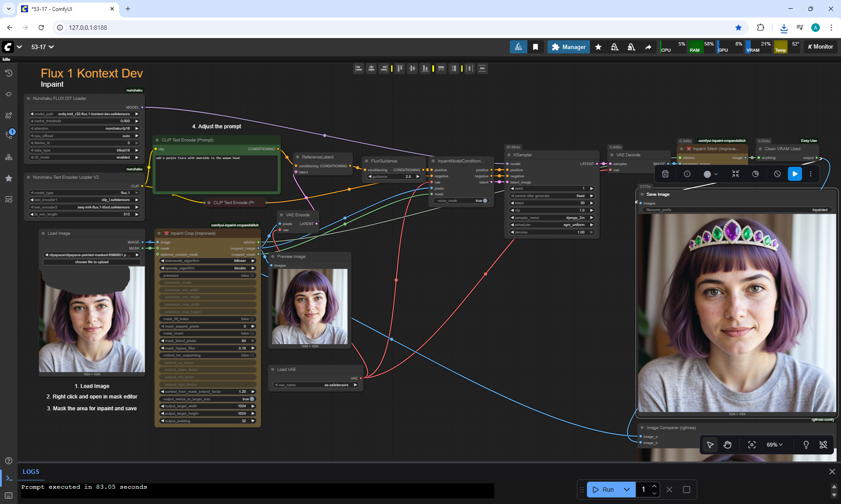Image resolution: width=841 pixels, height=504 pixels.
Task: Click fit view to canvas icon
Action: pos(752,445)
